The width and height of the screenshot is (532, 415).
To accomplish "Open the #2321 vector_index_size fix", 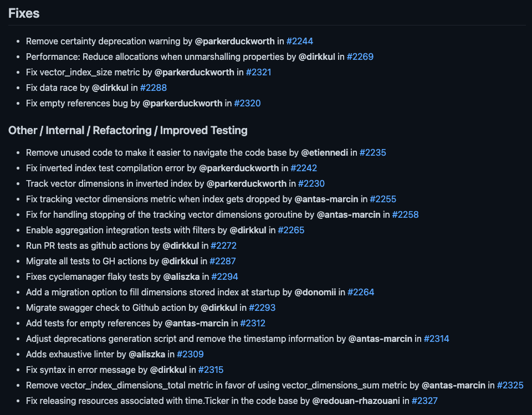I will click(259, 72).
